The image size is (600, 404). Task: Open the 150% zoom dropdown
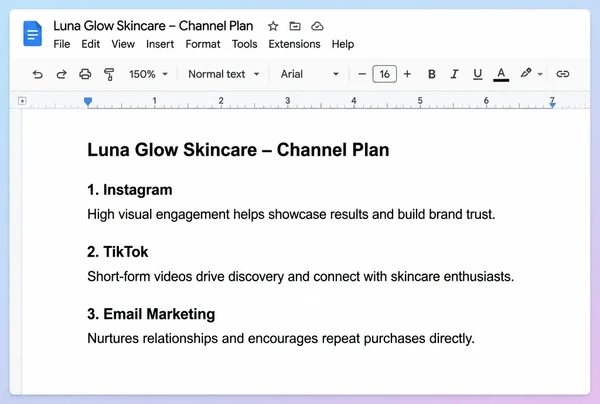pyautogui.click(x=148, y=74)
